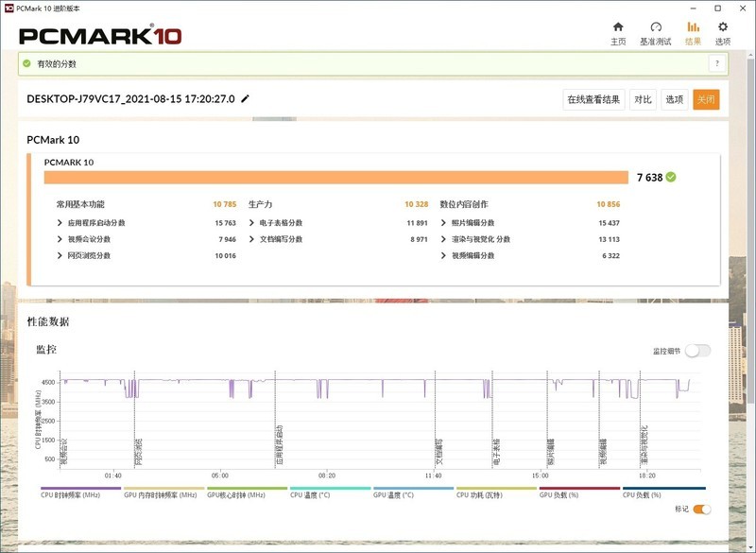Expand the 应用程序启动分数 row
The image size is (756, 553).
point(61,223)
